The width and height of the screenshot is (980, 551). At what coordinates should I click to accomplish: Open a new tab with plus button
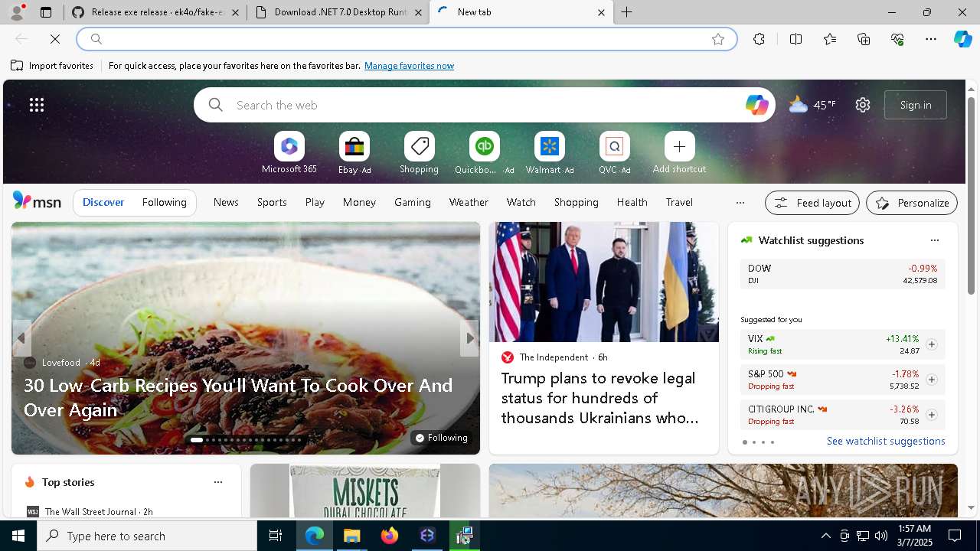tap(627, 12)
